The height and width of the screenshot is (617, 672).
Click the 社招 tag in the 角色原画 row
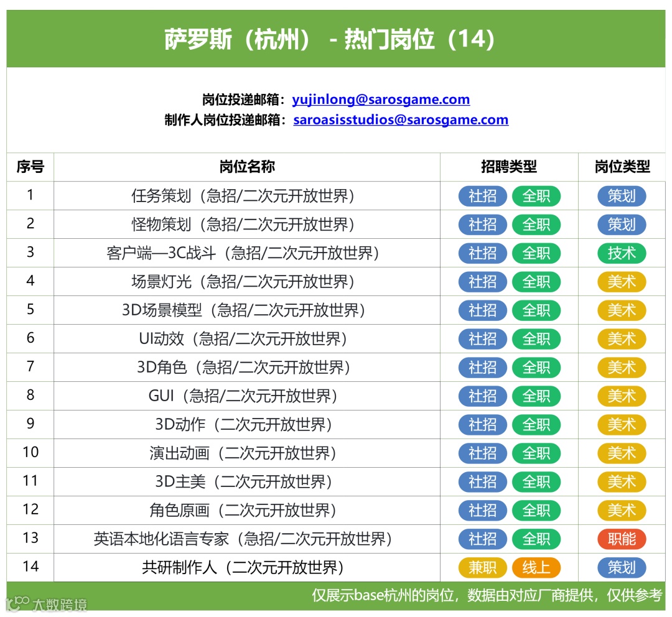(x=483, y=510)
